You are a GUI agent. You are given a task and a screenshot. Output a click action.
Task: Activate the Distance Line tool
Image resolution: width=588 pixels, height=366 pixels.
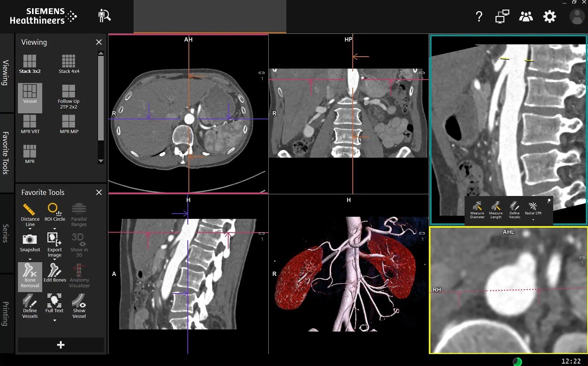[30, 215]
